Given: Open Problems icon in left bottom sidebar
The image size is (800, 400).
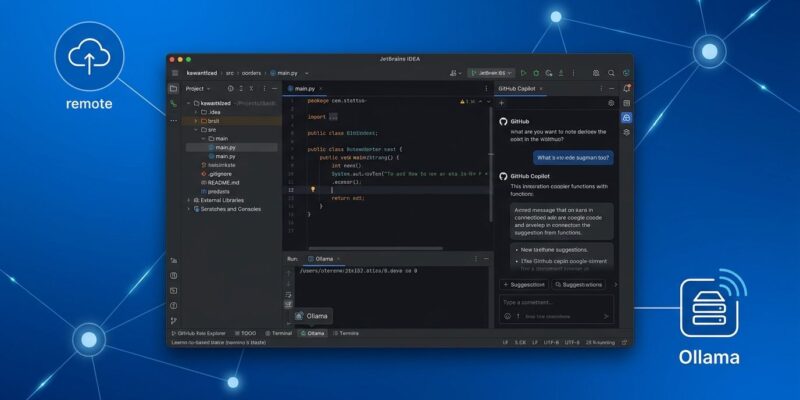Looking at the screenshot, I should coord(173,306).
